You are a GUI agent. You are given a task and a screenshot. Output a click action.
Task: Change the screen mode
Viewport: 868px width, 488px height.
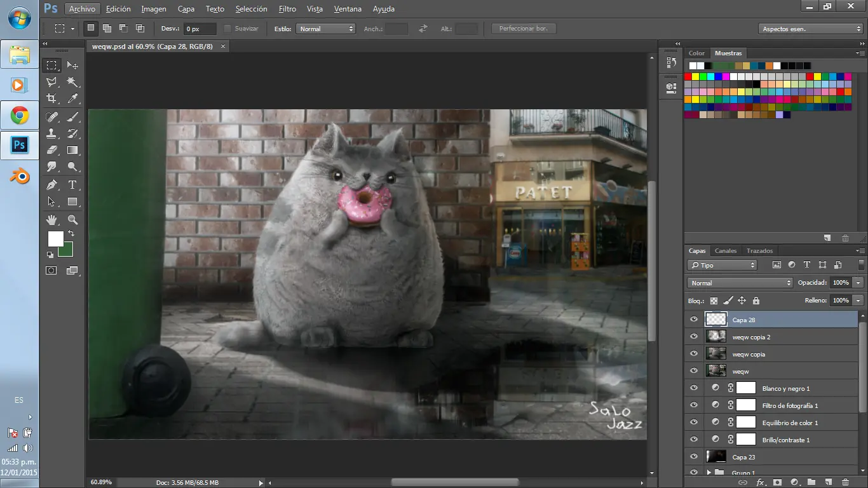click(72, 271)
